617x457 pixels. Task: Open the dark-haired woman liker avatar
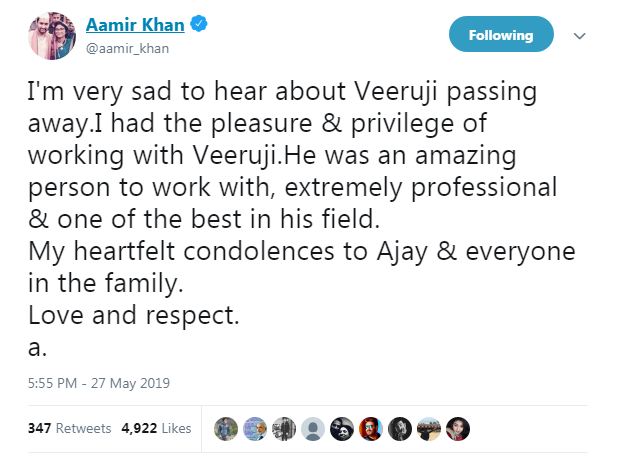[x=458, y=428]
